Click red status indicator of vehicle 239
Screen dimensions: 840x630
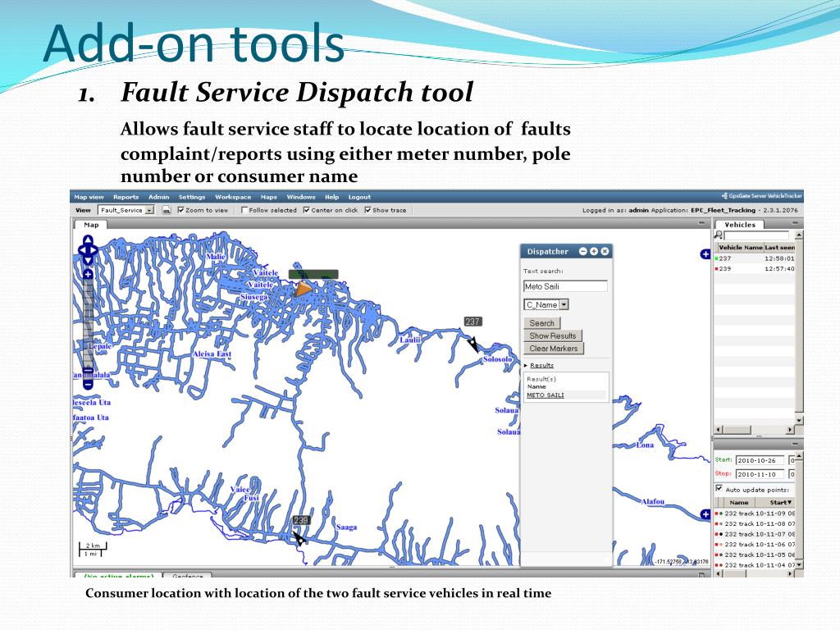(x=716, y=269)
